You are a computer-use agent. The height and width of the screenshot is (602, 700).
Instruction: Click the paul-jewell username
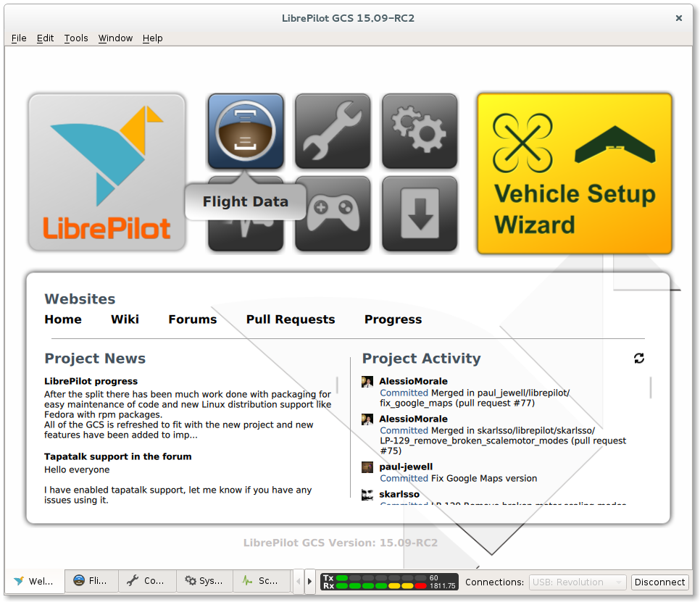pyautogui.click(x=406, y=467)
